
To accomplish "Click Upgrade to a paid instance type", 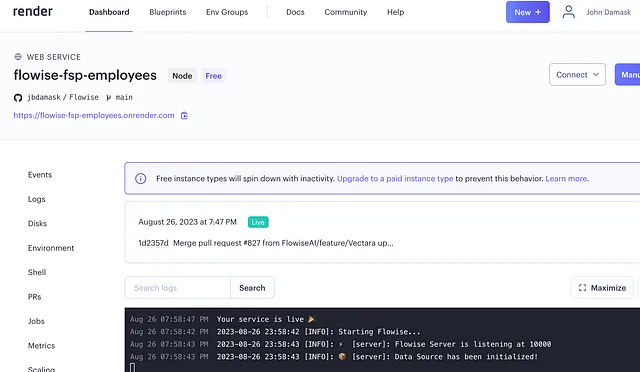I will (x=395, y=178).
